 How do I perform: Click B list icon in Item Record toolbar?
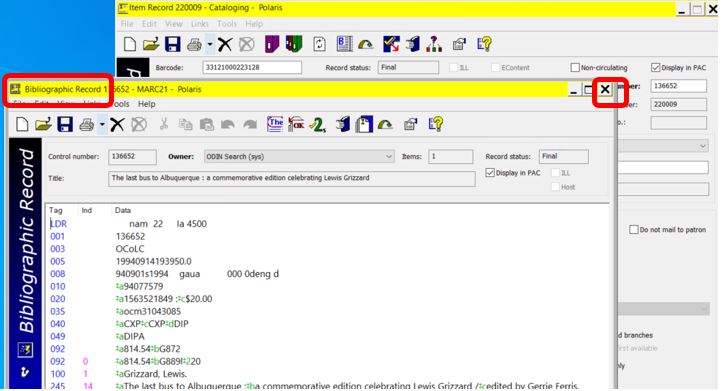(x=344, y=44)
